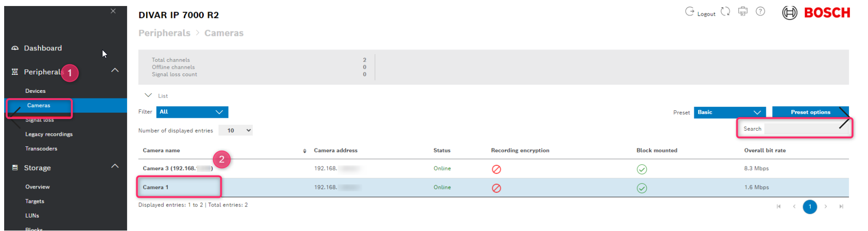Click the refresh arrows icon
The image size is (868, 231).
725,12
